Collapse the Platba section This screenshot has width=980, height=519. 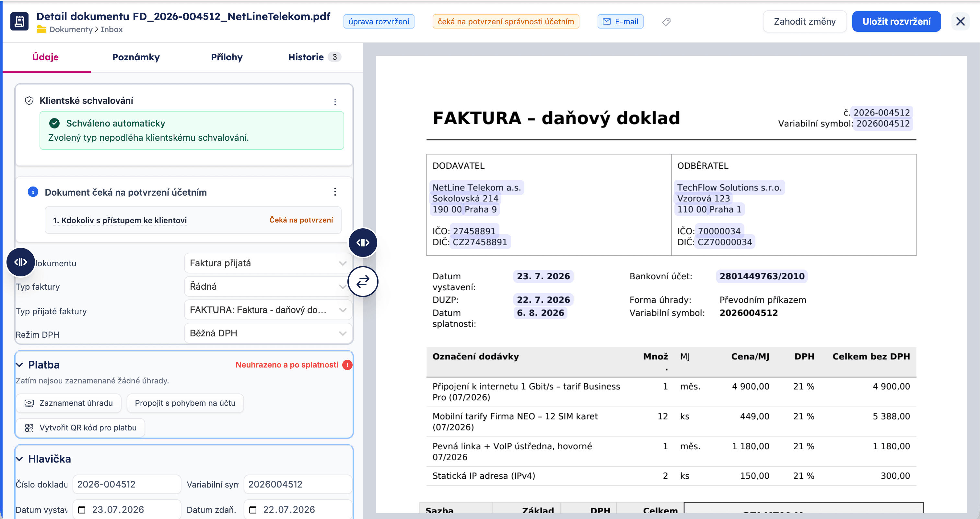pyautogui.click(x=19, y=365)
